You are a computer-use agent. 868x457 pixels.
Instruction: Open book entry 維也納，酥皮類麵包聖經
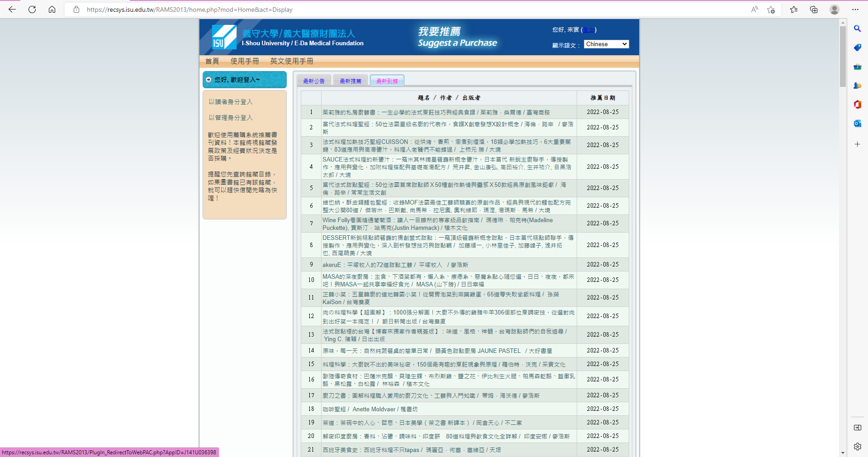tap(446, 206)
